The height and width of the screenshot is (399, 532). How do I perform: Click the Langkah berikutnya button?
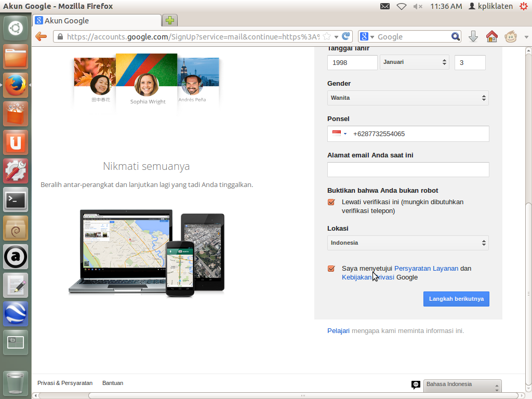coord(456,299)
